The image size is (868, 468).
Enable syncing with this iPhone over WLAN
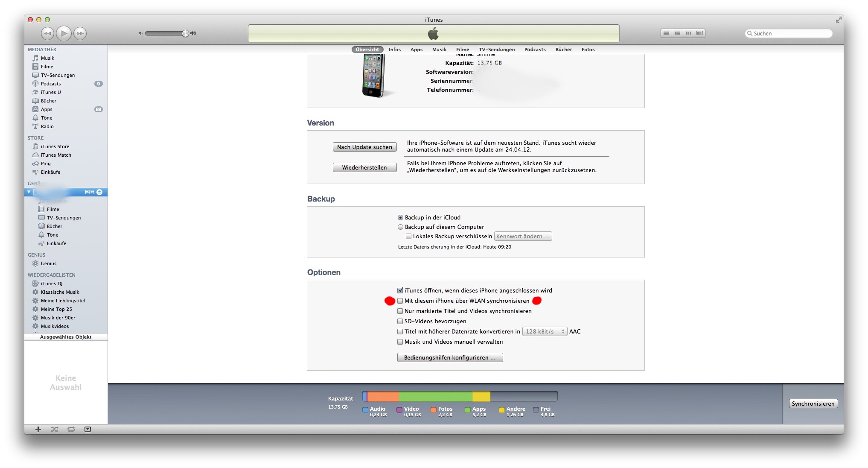point(400,301)
